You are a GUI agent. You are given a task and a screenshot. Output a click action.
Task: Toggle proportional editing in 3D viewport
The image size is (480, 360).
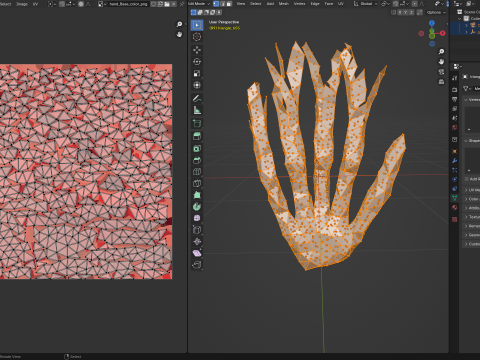tap(414, 4)
